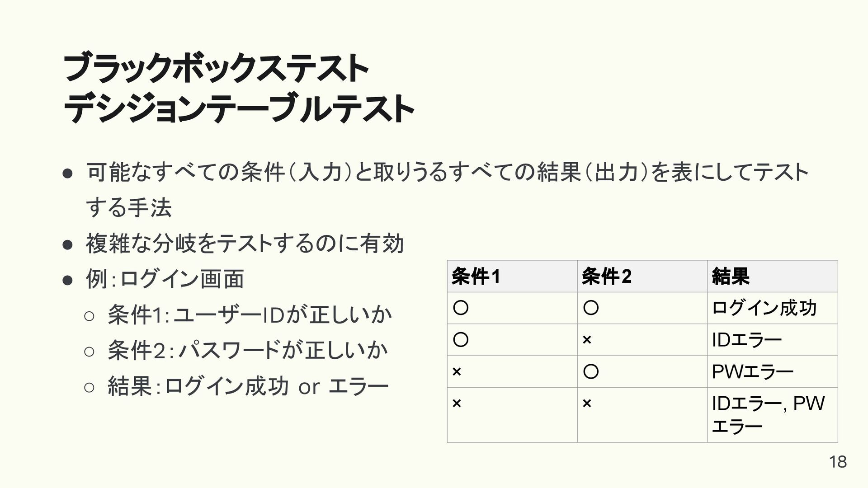Click the × in last row under 条件1
Image resolution: width=868 pixels, height=488 pixels.
(x=457, y=403)
